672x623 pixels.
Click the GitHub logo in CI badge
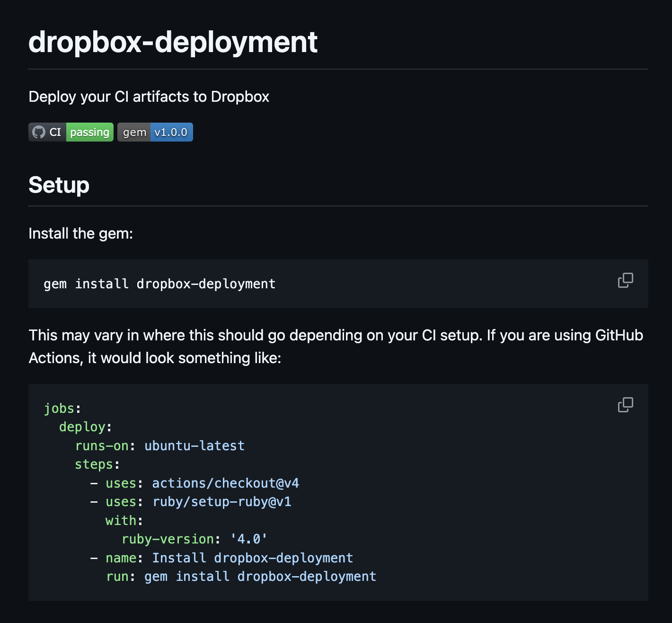pos(39,132)
